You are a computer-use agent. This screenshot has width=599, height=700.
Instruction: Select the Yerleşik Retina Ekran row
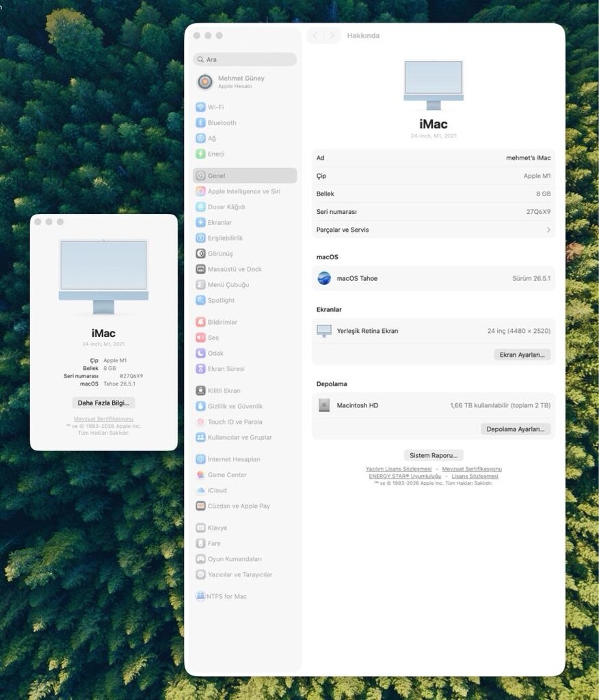[434, 332]
